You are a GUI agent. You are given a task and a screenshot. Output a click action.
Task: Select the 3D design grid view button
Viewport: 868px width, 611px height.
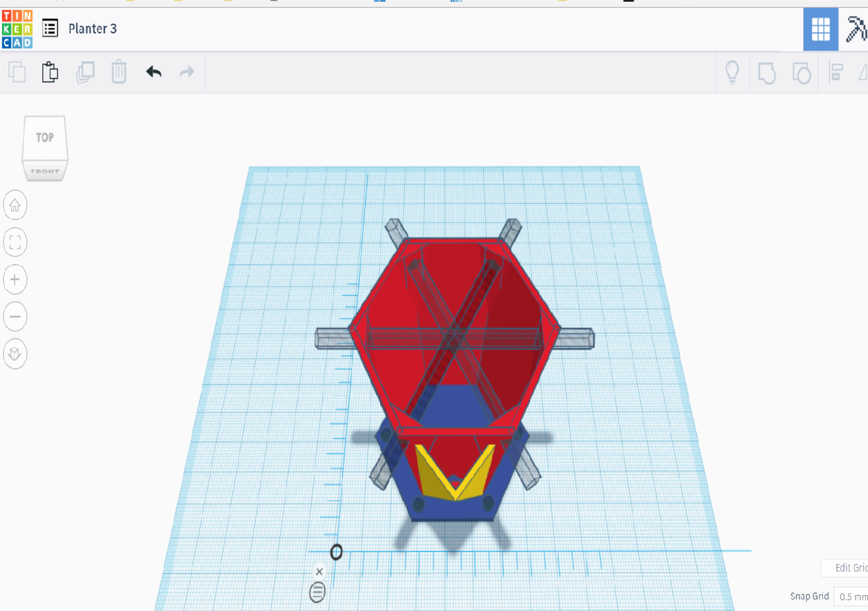coord(820,29)
